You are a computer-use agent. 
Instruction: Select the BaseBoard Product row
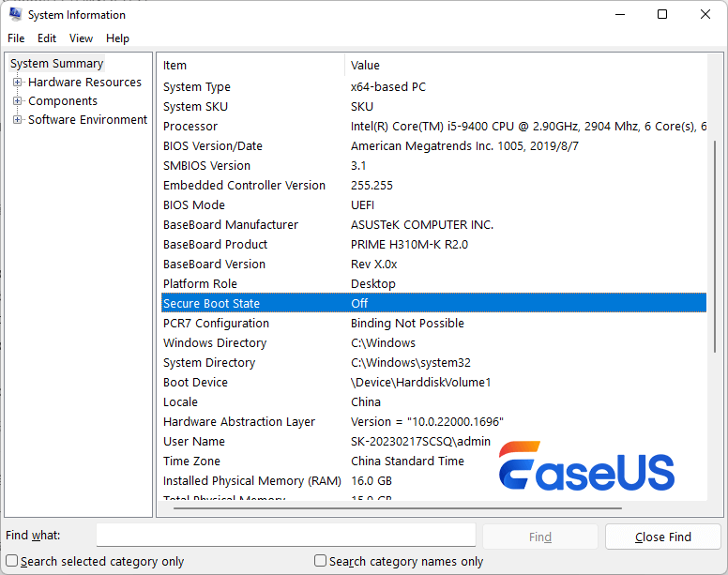(433, 245)
